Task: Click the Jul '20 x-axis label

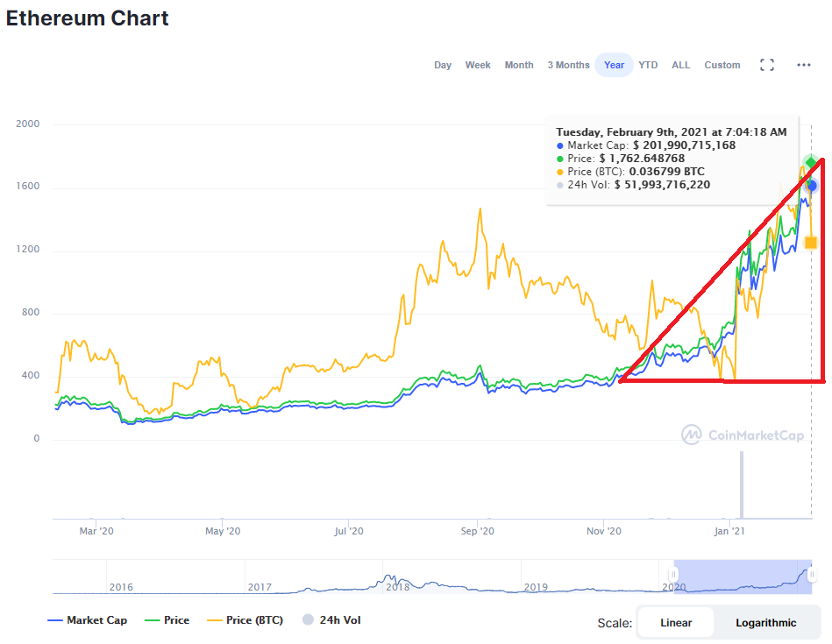Action: point(349,531)
